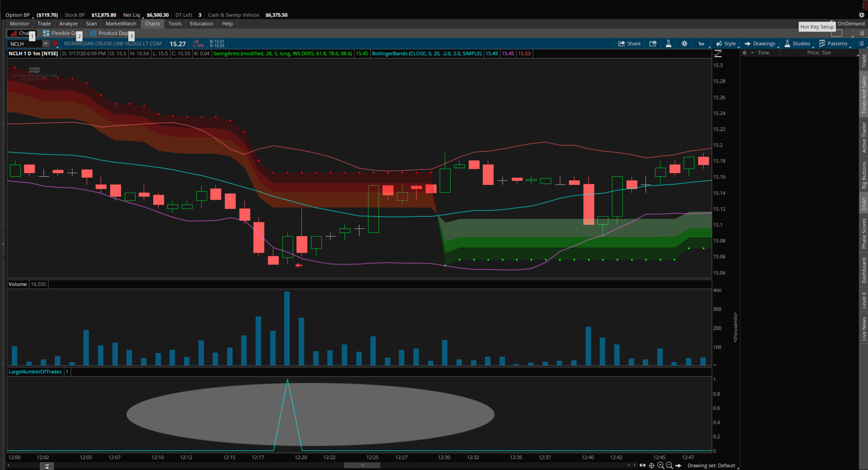Screen dimensions: 868x470
Task: Click the product info calendar icon
Action: click(653, 44)
